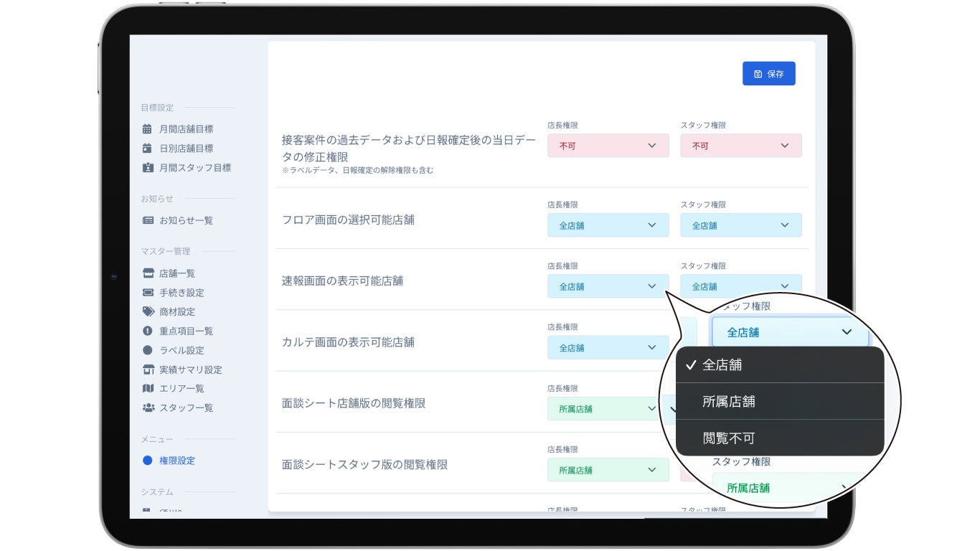The image size is (980, 551).
Task: Open 月間店舗目標 in sidebar
Action: [187, 129]
